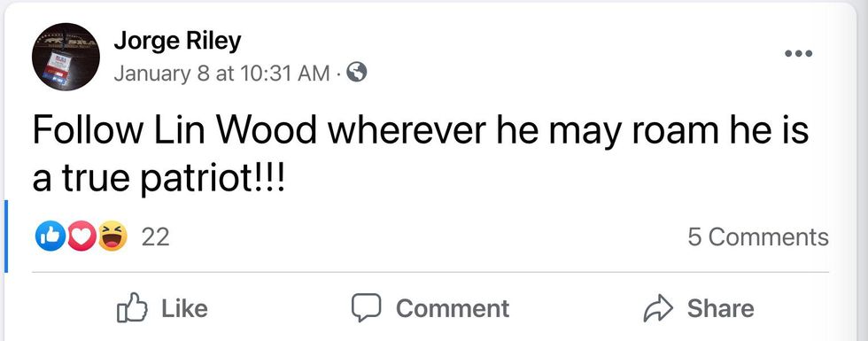Select the Comment label text
Image resolution: width=868 pixels, height=341 pixels.
[453, 308]
